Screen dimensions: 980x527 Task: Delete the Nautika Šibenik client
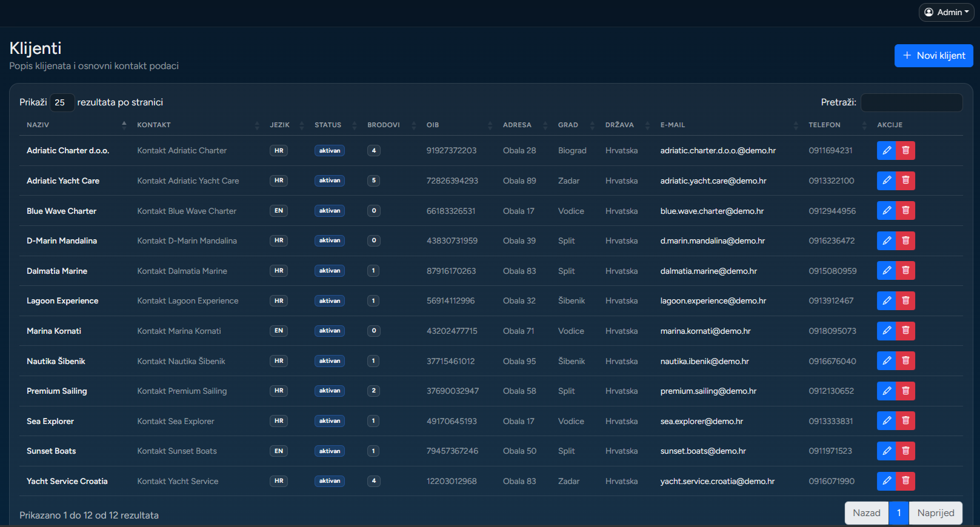905,361
